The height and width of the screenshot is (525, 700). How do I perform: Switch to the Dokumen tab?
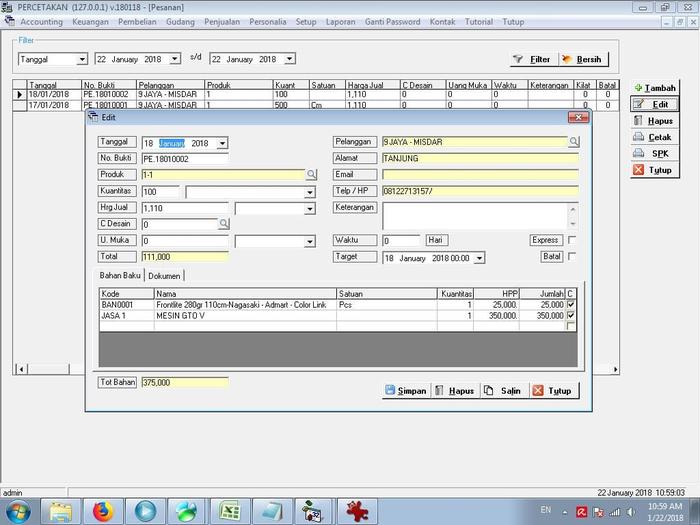coord(166,275)
